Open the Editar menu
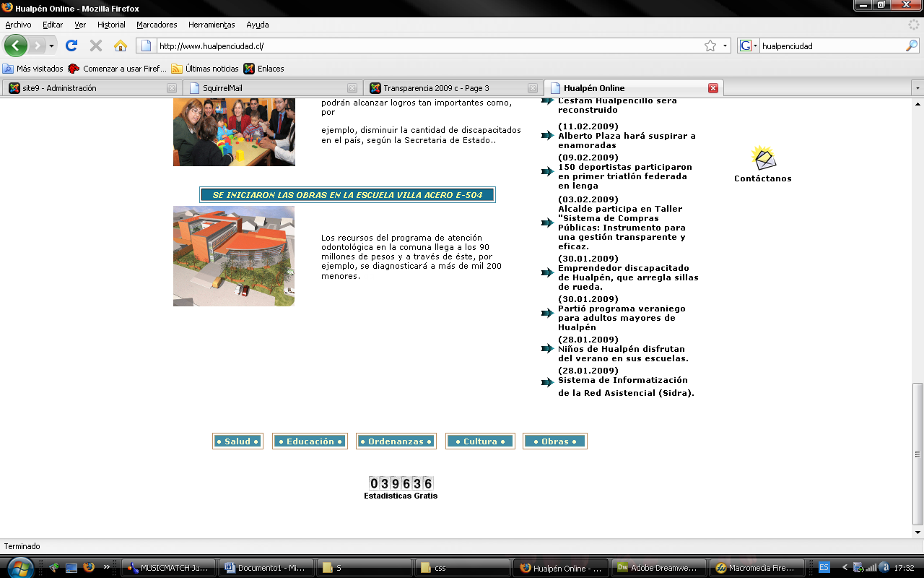Viewport: 924px width, 578px height. pos(53,25)
